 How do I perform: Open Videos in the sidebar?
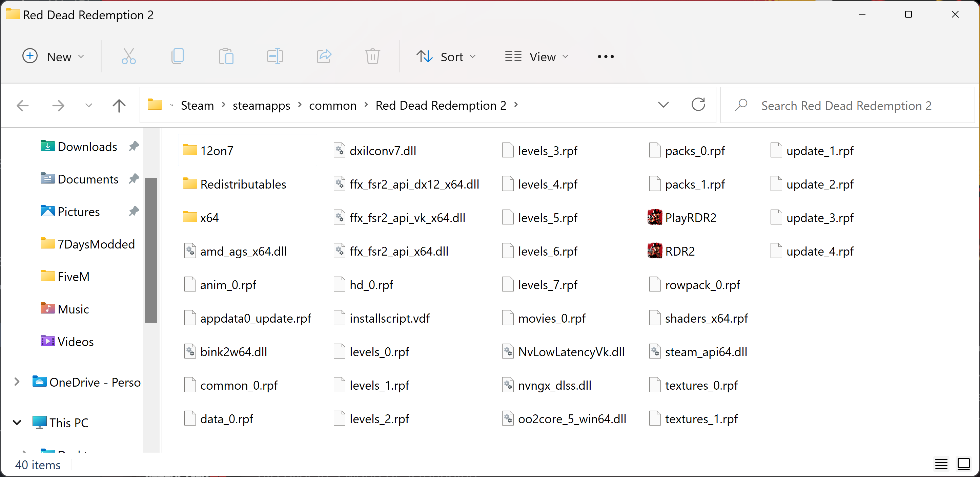[67, 341]
